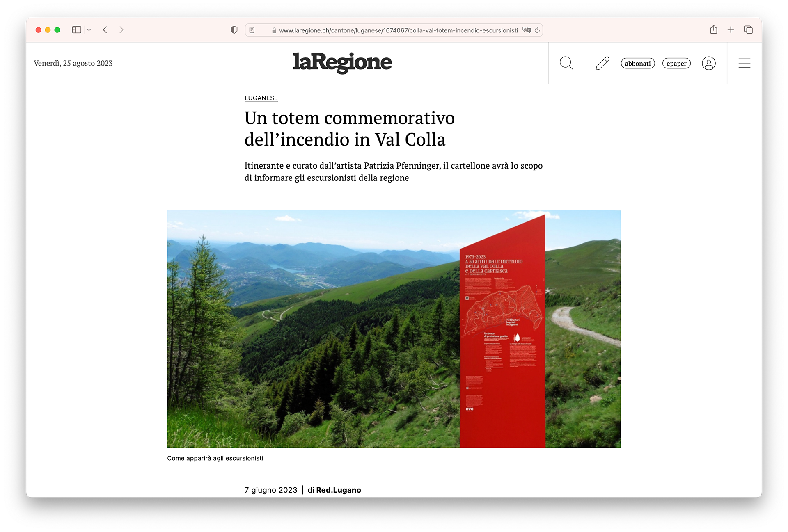788x532 pixels.
Task: Click the translate page icon
Action: [x=527, y=30]
